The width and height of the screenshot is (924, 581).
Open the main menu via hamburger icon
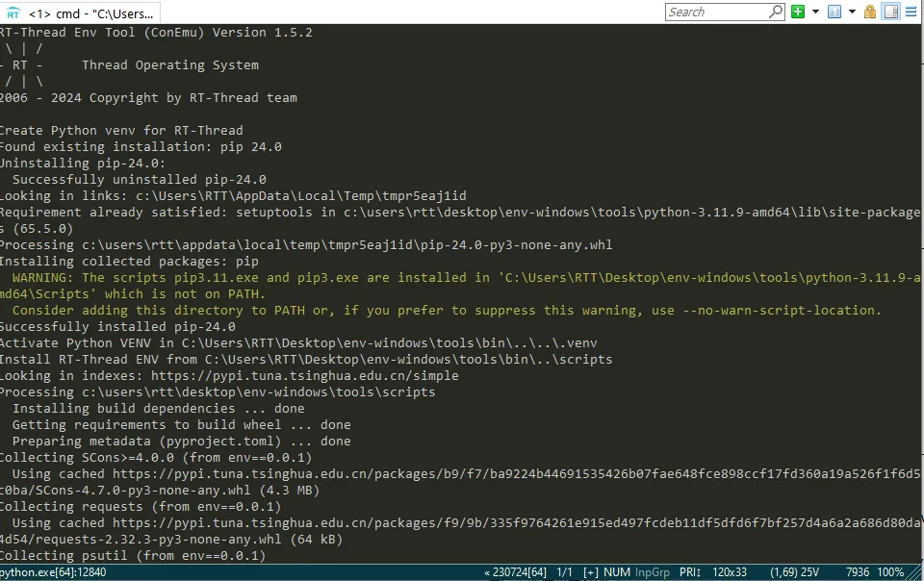point(910,11)
